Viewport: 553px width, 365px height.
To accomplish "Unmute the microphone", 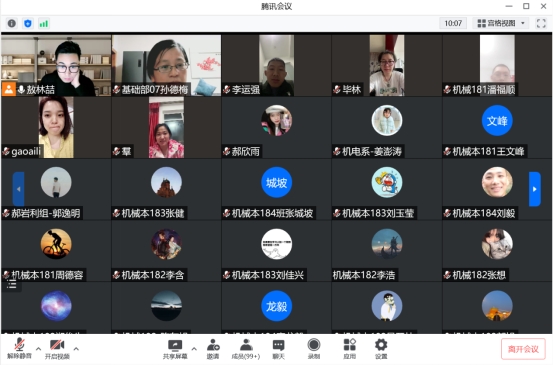I will pyautogui.click(x=19, y=349).
